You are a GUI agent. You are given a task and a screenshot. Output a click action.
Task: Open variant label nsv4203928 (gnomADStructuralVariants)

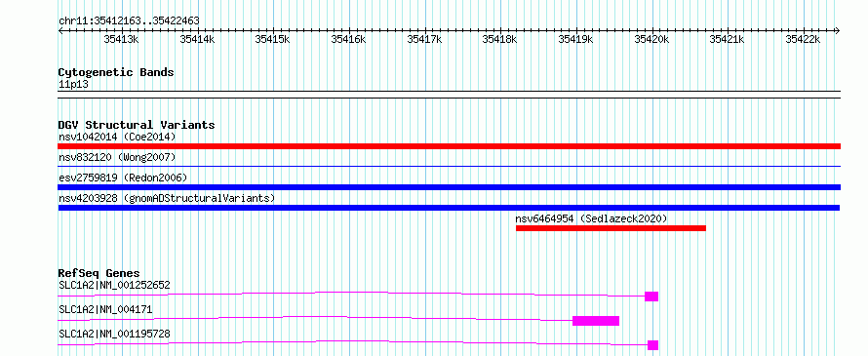(x=167, y=198)
